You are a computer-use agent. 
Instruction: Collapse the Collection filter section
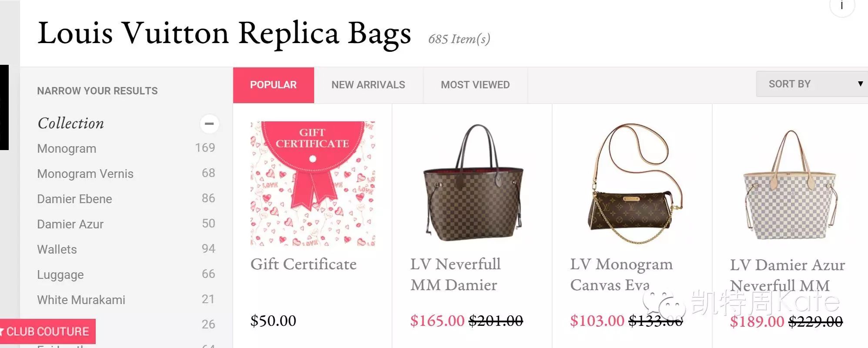(x=209, y=124)
